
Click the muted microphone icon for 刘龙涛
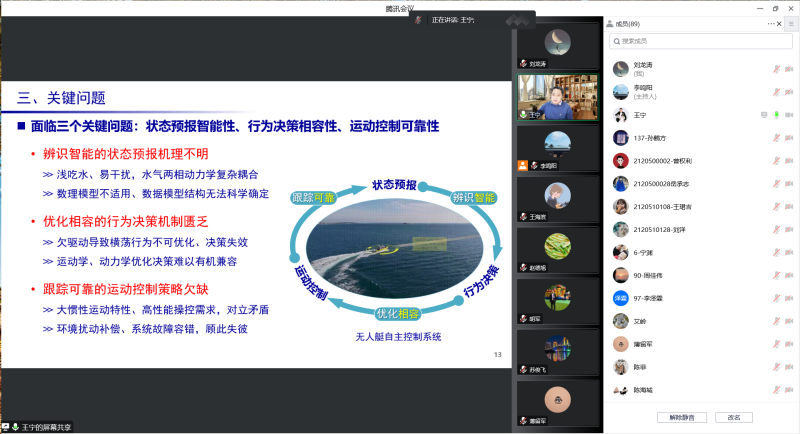[776, 69]
